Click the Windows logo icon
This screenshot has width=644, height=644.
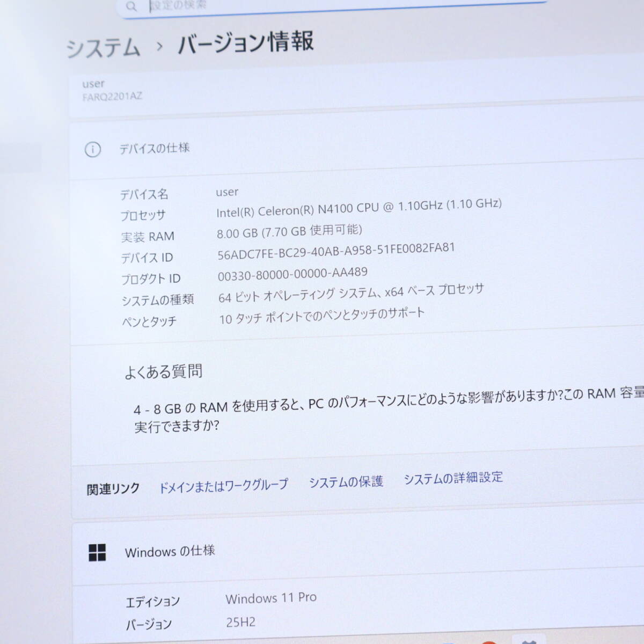click(97, 553)
